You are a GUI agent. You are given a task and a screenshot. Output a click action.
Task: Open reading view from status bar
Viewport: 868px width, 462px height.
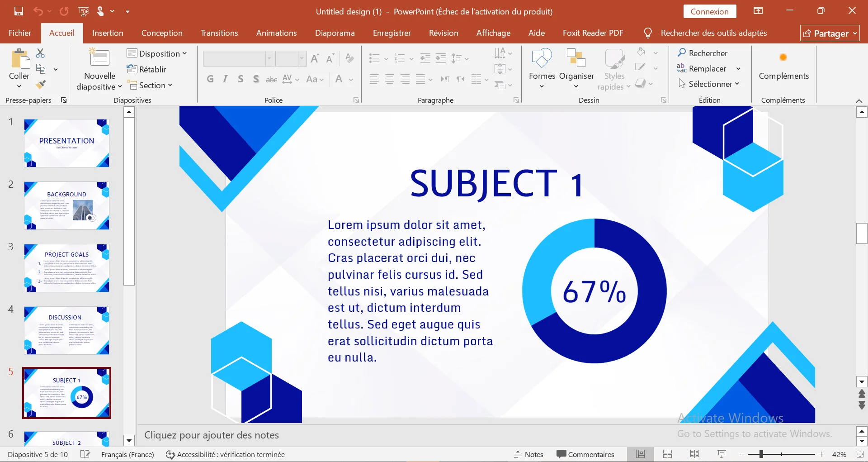(x=694, y=454)
